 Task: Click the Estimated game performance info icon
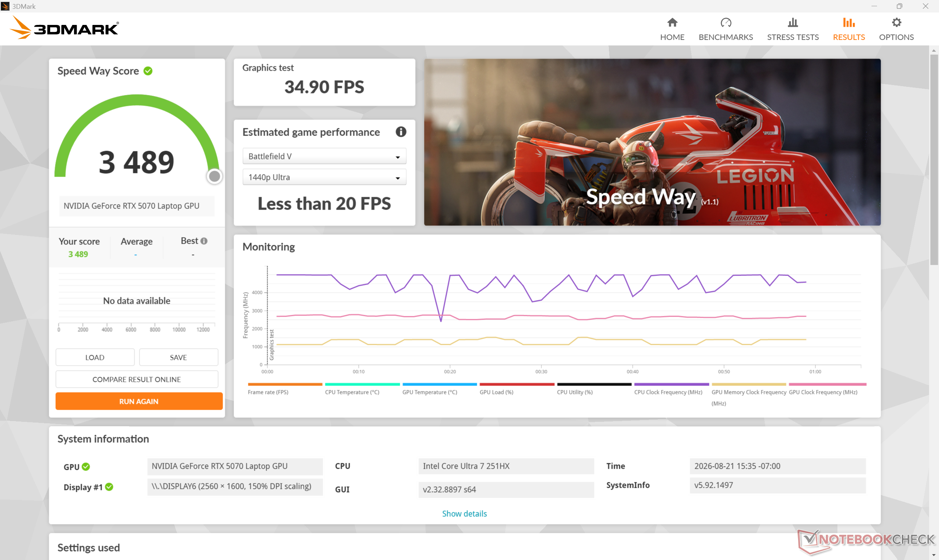coord(401,132)
